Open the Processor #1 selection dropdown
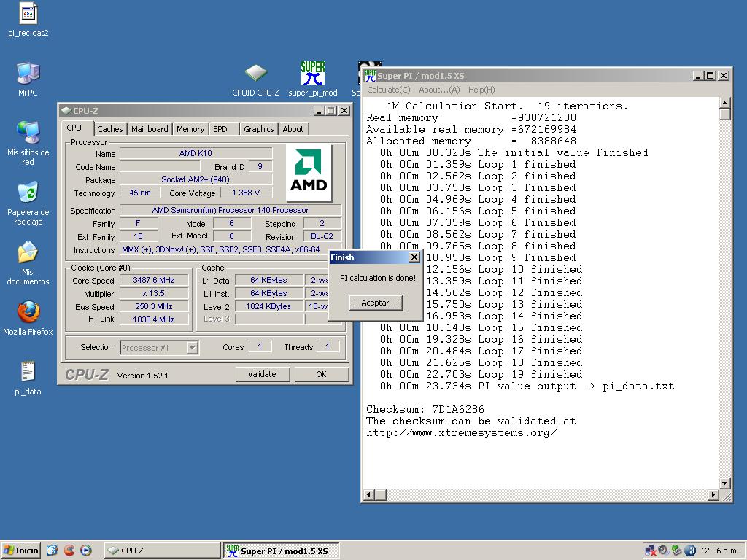This screenshot has height=560, width=747. pyautogui.click(x=192, y=348)
